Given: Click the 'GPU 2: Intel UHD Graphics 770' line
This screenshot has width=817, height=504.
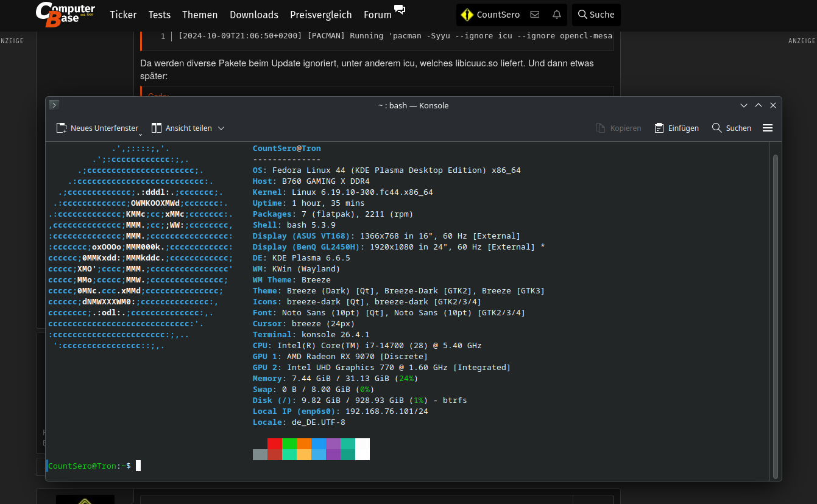Looking at the screenshot, I should pos(382,367).
